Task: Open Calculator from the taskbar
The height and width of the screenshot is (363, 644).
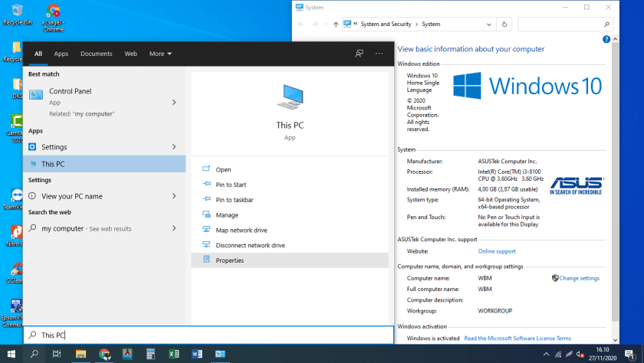Action: pos(151,354)
